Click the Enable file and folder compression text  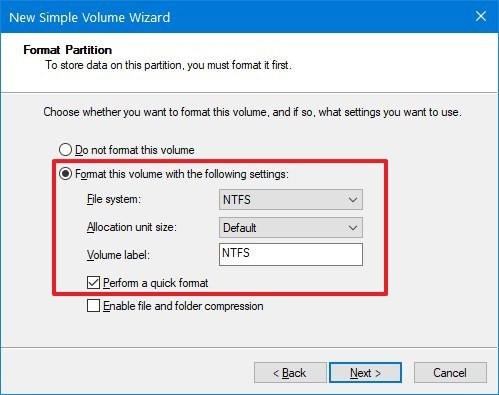pyautogui.click(x=183, y=306)
